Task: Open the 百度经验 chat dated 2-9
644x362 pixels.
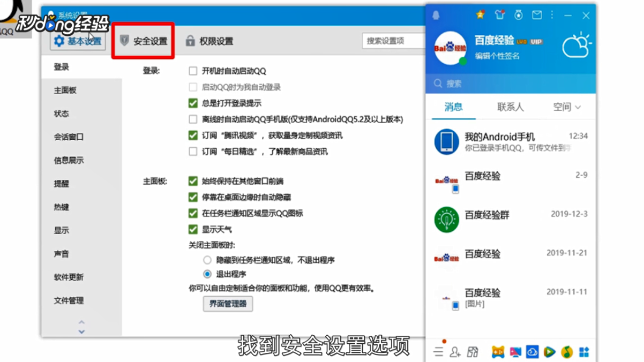Action: coord(511,180)
